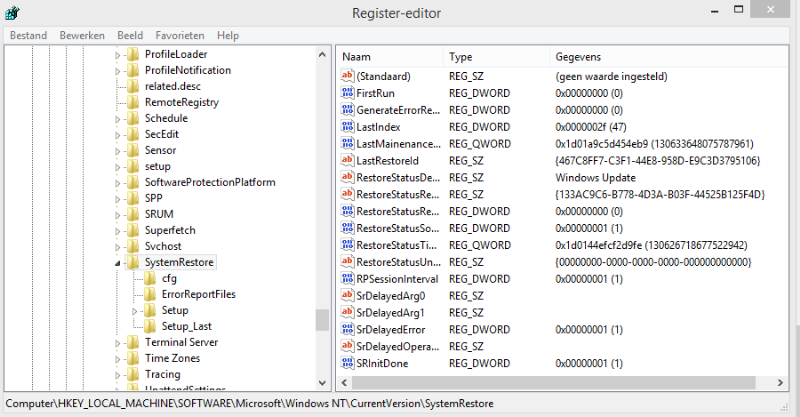
Task: Click the folder icon of RemoteRegistry key
Action: 133,102
